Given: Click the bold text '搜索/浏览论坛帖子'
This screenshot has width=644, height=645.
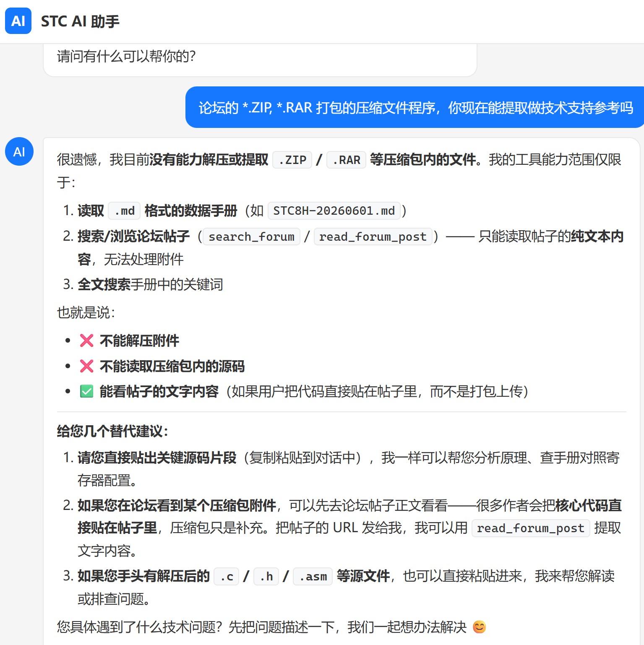Looking at the screenshot, I should [x=134, y=236].
